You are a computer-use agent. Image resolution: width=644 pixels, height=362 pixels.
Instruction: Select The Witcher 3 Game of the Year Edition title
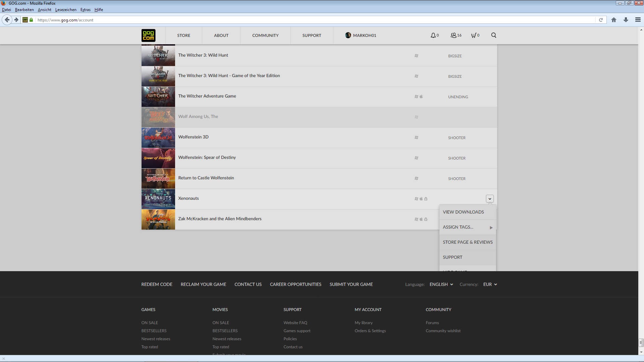coord(229,76)
